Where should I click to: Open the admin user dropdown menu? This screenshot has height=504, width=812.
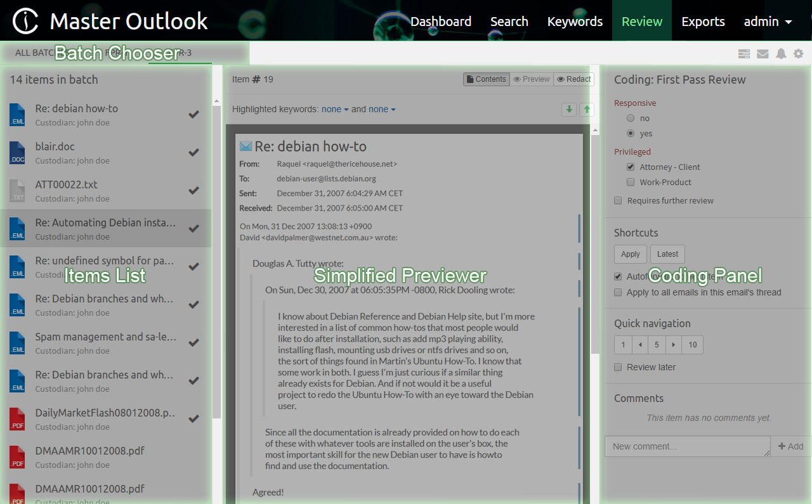pyautogui.click(x=768, y=22)
